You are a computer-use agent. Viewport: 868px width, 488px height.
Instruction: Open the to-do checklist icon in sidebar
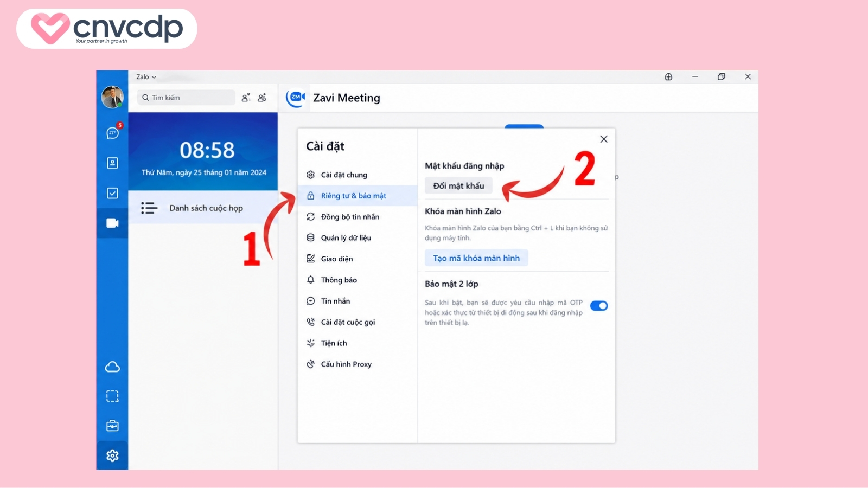[112, 193]
